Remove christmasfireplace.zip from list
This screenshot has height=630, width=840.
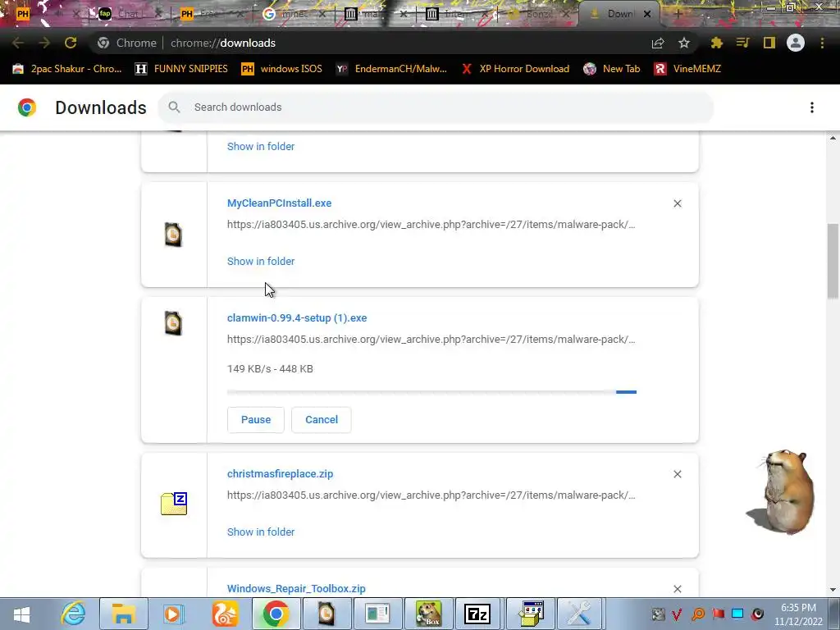pos(677,474)
